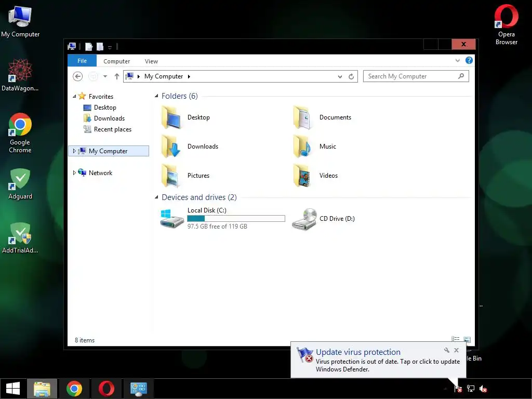The width and height of the screenshot is (532, 399).
Task: Click the Back navigation arrow
Action: (x=78, y=76)
